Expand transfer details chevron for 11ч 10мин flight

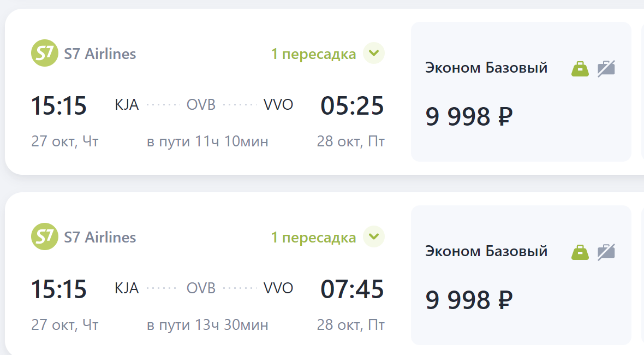pyautogui.click(x=374, y=54)
